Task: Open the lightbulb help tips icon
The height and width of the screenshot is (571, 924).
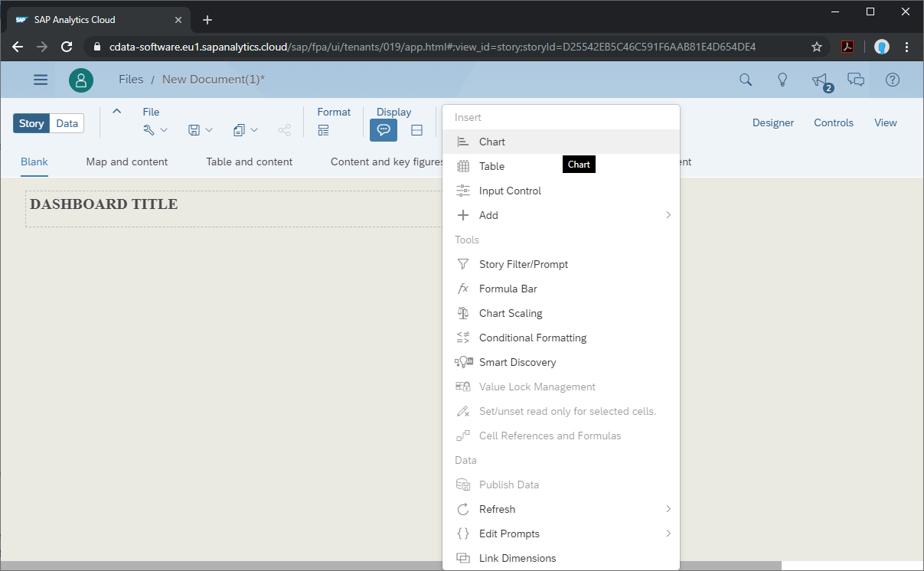Action: (x=782, y=80)
